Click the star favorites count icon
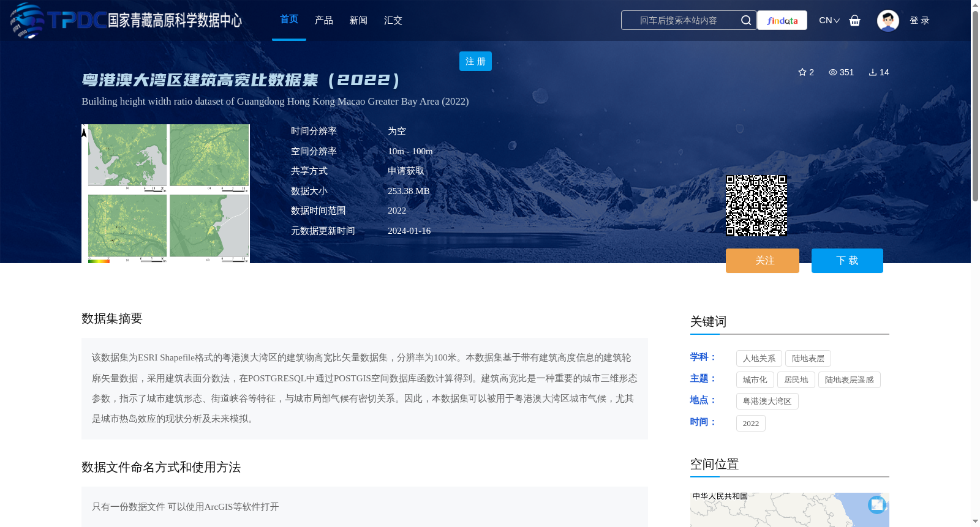Viewport: 980px width, 527px height. [x=802, y=72]
